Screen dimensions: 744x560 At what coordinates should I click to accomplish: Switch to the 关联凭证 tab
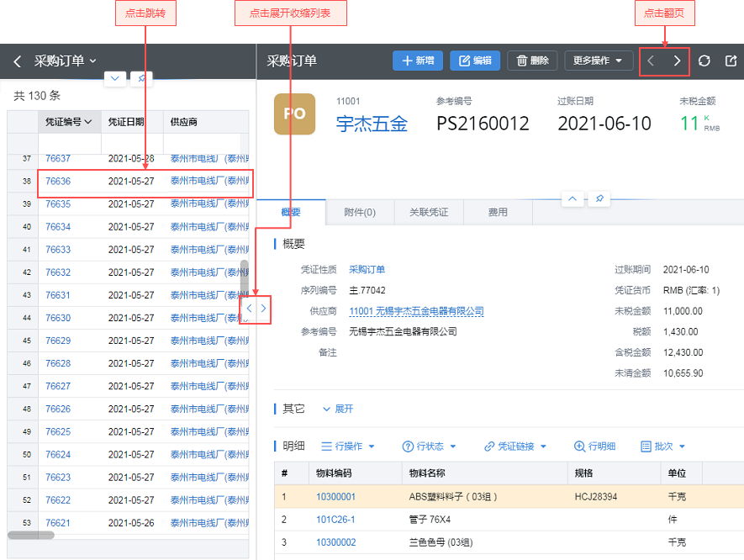click(x=429, y=213)
